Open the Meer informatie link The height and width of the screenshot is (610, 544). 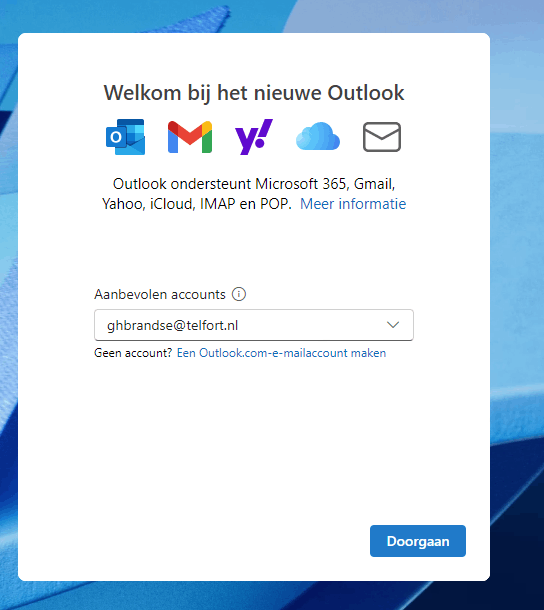[353, 204]
